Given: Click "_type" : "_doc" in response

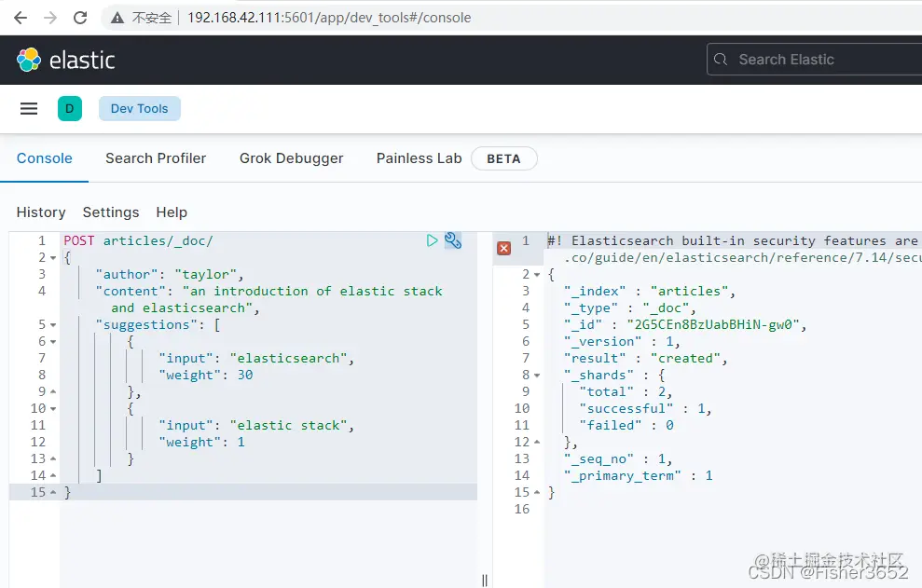Looking at the screenshot, I should pos(629,308).
